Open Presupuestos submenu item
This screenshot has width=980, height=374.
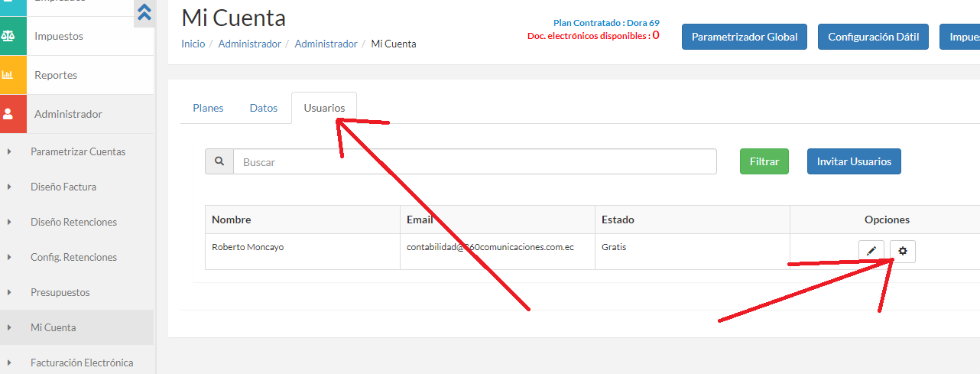(x=60, y=292)
